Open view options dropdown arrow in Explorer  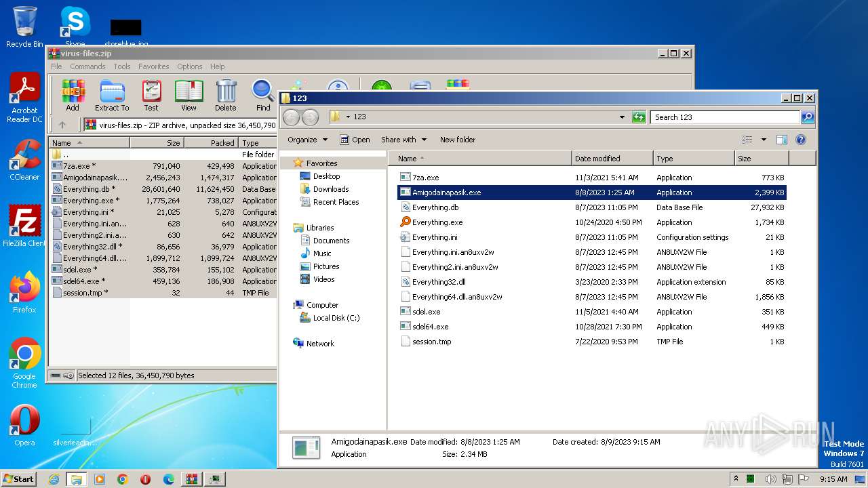coord(764,140)
